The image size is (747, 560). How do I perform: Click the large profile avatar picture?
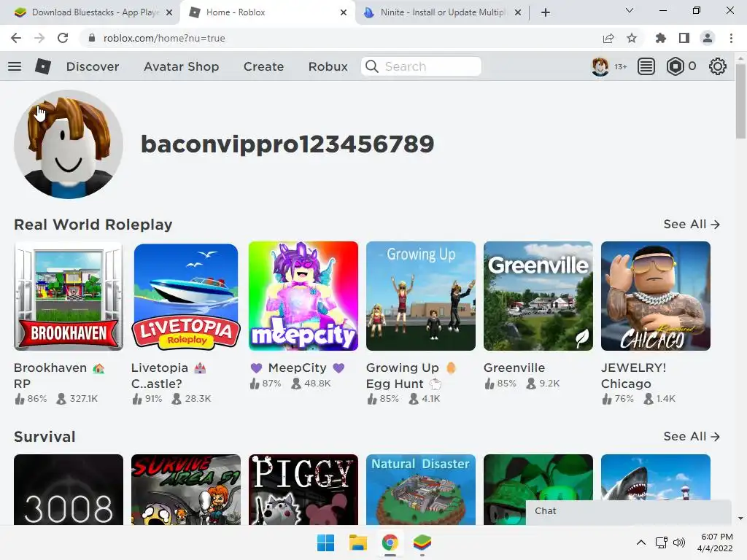coord(69,144)
